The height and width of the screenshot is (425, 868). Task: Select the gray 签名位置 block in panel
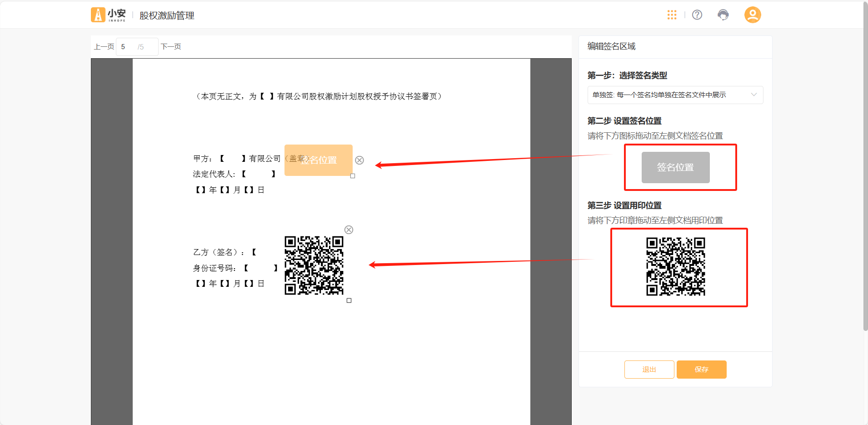pos(675,167)
